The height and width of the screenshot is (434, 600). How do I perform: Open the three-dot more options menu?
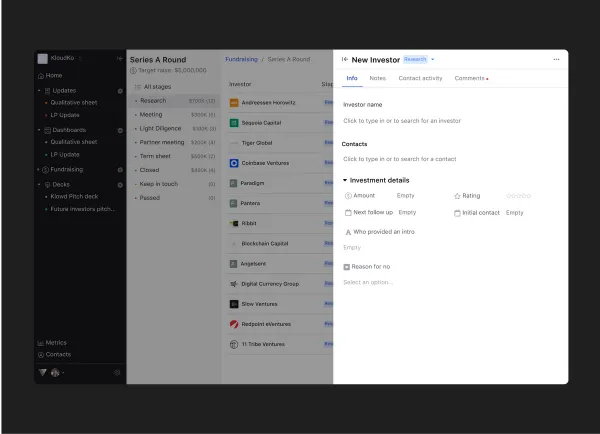(556, 59)
